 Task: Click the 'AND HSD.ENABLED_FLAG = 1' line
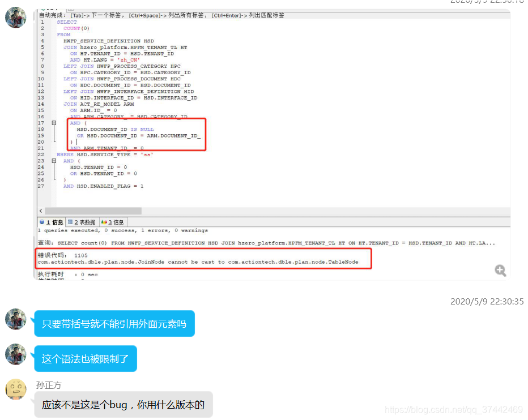103,186
